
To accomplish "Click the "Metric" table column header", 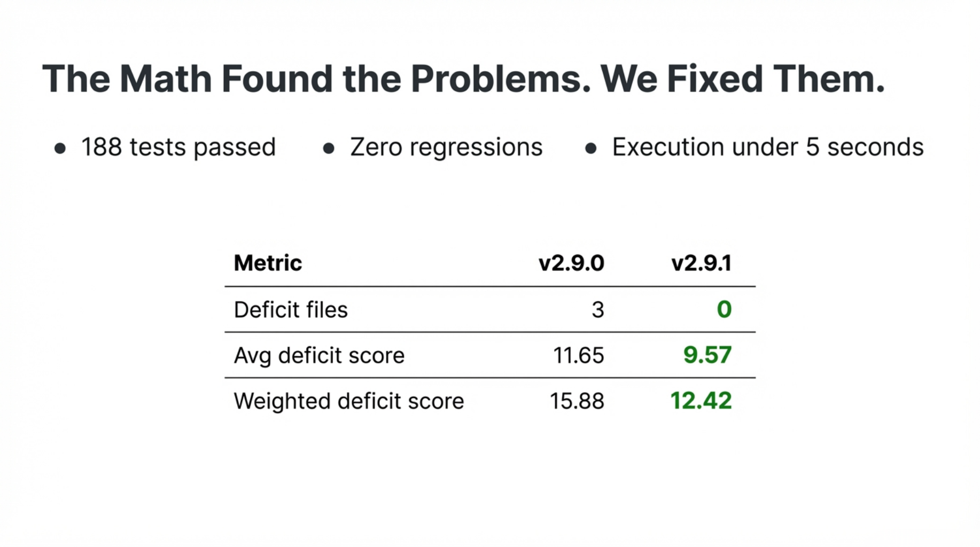I will click(268, 263).
